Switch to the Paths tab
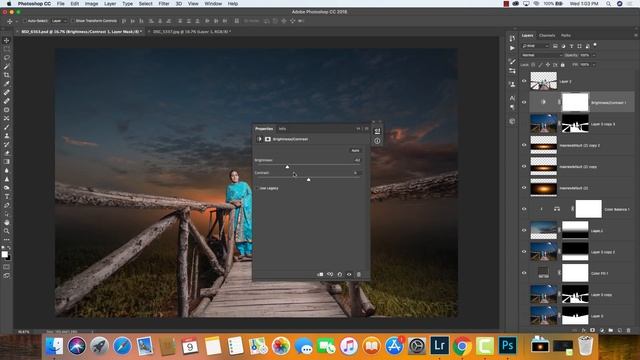The image size is (640, 360). pos(566,36)
